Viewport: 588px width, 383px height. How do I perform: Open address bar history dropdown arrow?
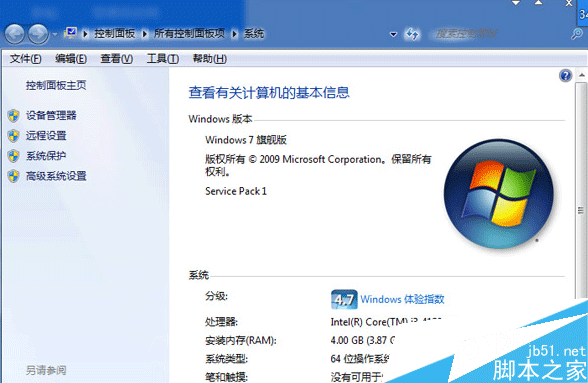coord(393,35)
